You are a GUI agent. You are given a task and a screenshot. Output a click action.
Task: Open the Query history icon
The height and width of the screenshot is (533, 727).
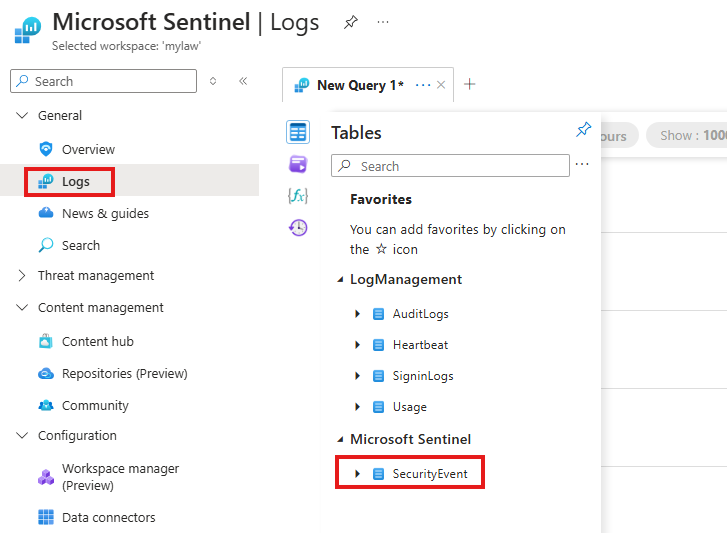[x=298, y=227]
